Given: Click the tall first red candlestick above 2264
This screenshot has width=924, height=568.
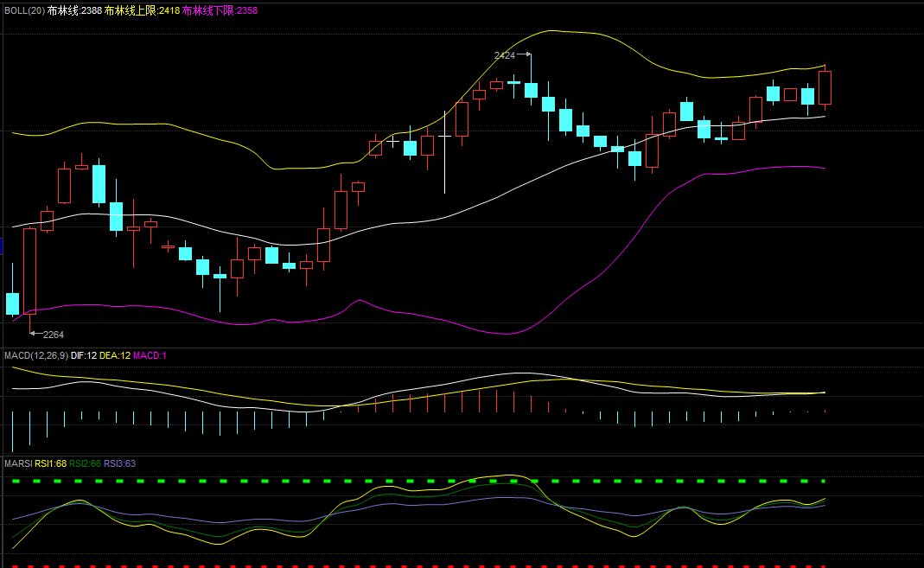Looking at the screenshot, I should pos(29,271).
